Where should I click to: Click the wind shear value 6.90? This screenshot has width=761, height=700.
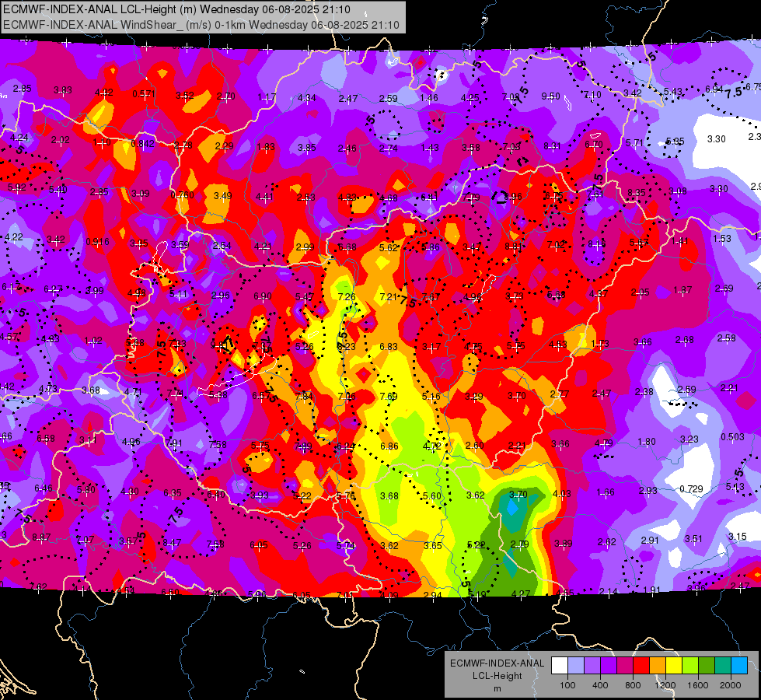click(x=262, y=296)
